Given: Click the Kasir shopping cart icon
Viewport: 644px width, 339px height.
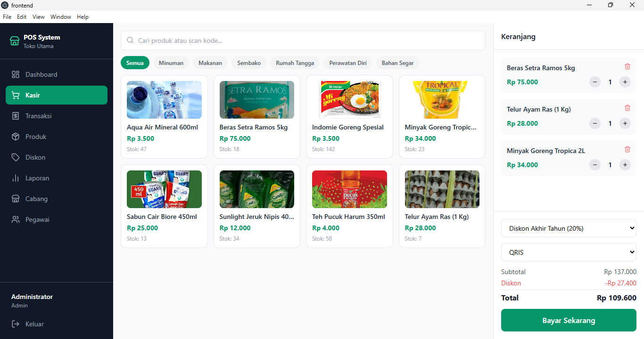Looking at the screenshot, I should coord(16,95).
